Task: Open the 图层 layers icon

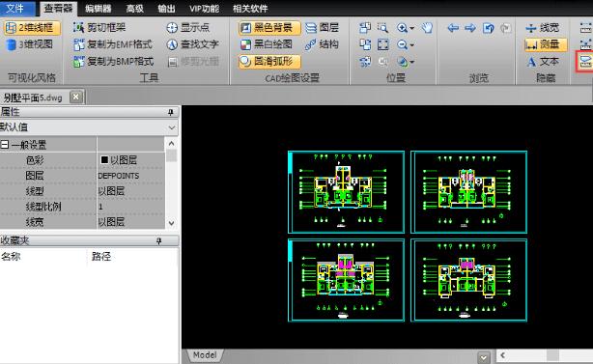Action: point(322,28)
